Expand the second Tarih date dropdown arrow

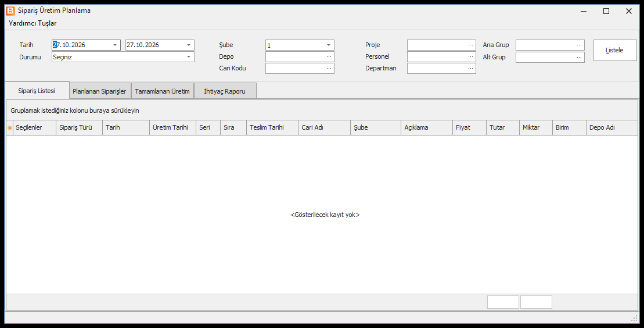(x=189, y=45)
